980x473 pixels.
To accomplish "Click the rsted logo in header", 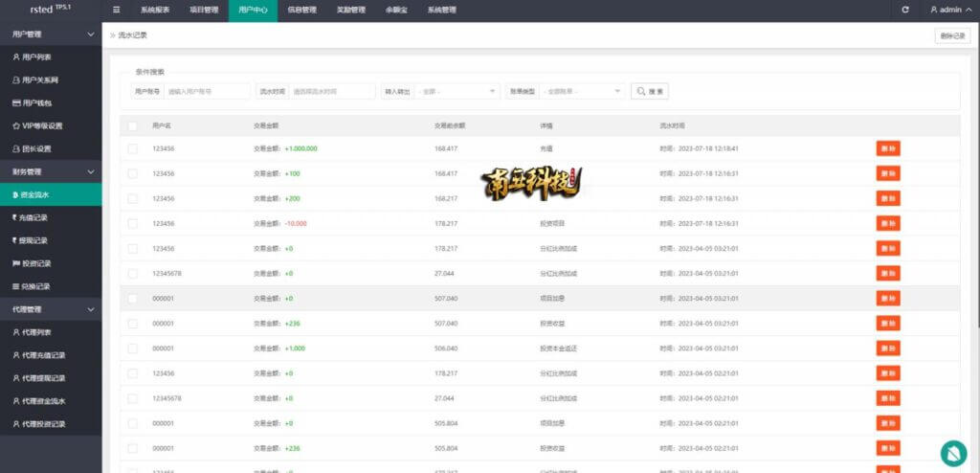I will tap(51, 10).
